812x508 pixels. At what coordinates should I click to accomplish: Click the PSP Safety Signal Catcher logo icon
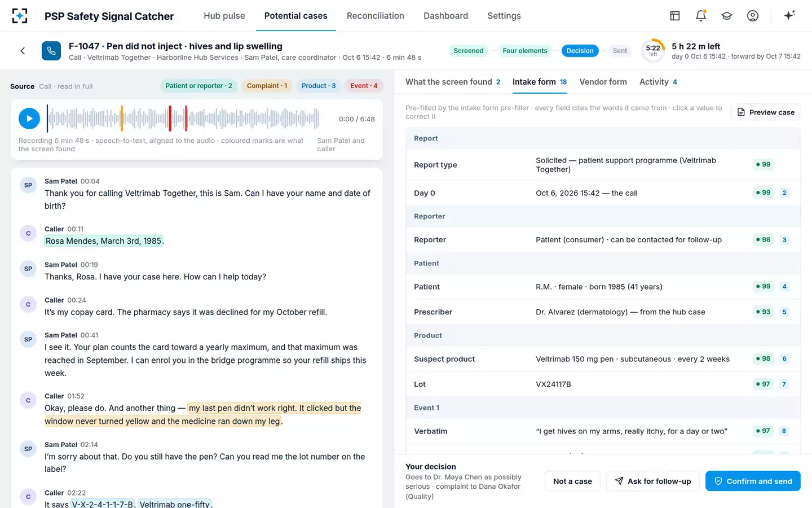coord(20,16)
